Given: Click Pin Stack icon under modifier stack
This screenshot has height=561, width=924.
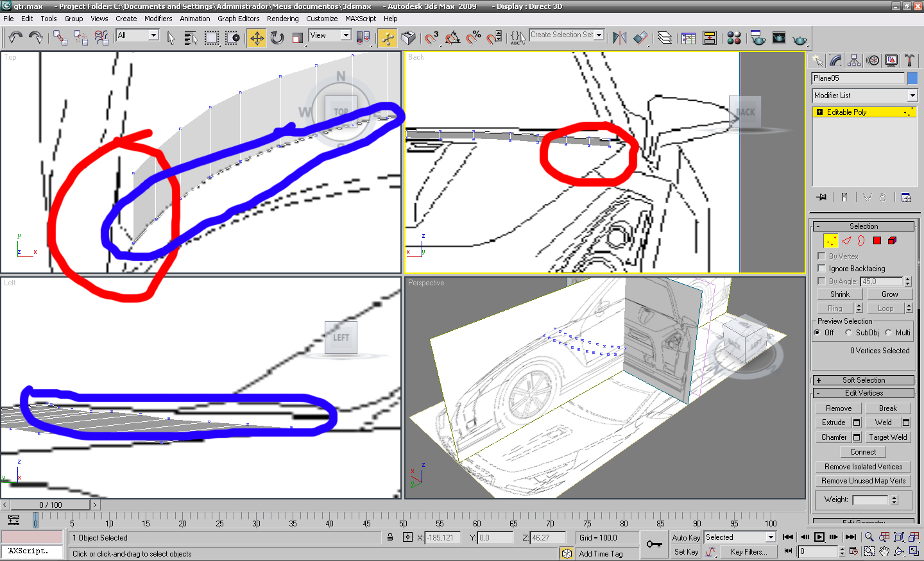Looking at the screenshot, I should pyautogui.click(x=821, y=197).
